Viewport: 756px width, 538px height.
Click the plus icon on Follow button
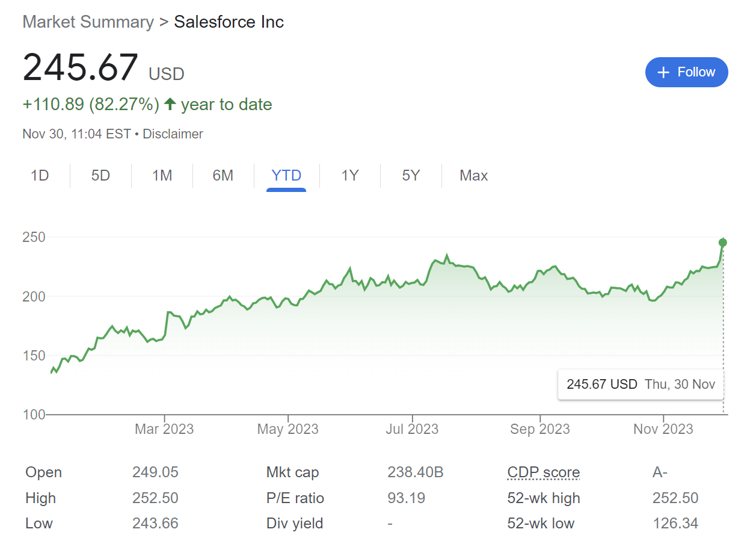coord(663,72)
